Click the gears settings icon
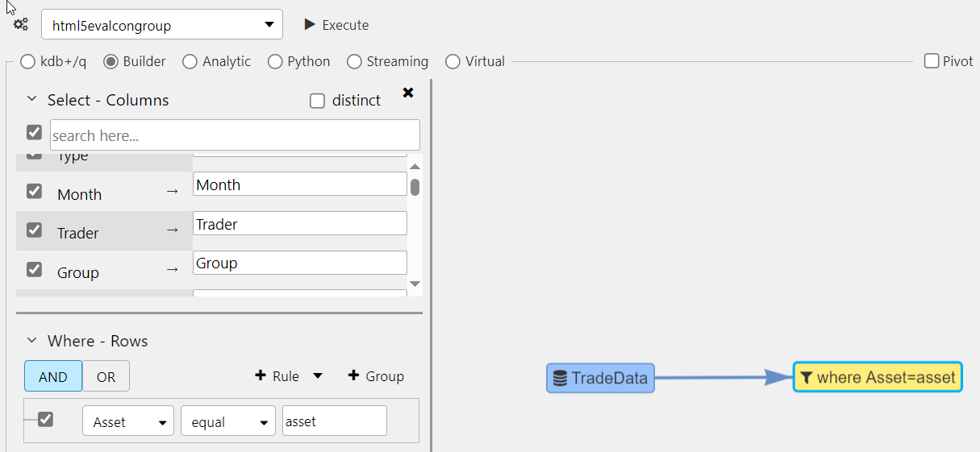The image size is (980, 452). [21, 25]
